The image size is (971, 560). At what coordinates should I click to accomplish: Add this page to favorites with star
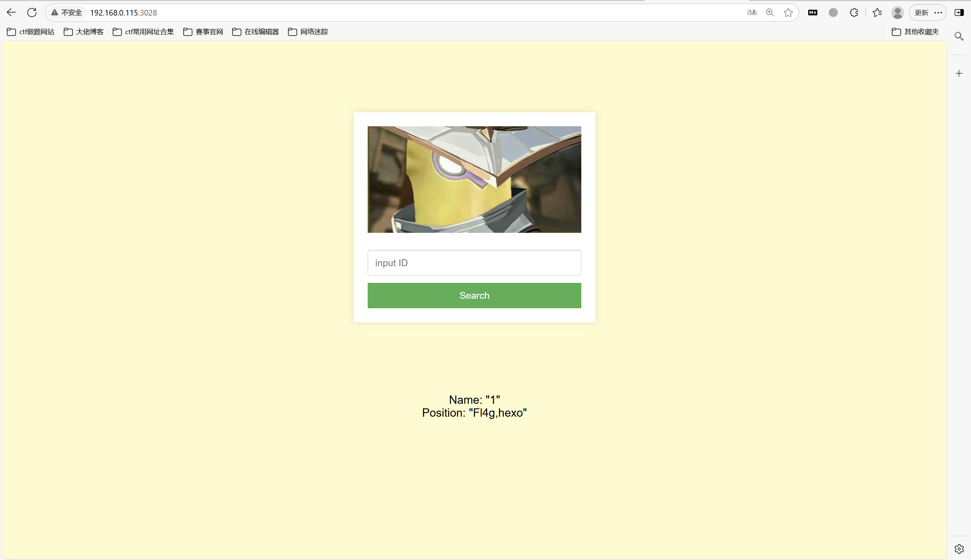pos(788,13)
